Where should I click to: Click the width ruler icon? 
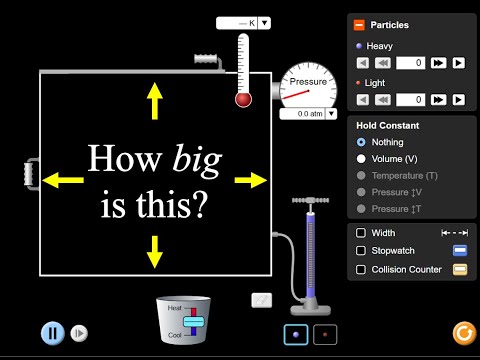(x=455, y=233)
